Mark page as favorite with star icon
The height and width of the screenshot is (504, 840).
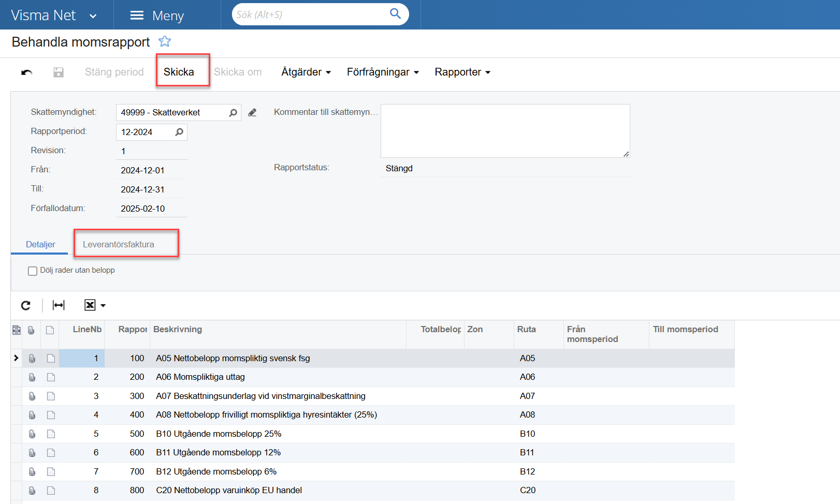pyautogui.click(x=165, y=41)
